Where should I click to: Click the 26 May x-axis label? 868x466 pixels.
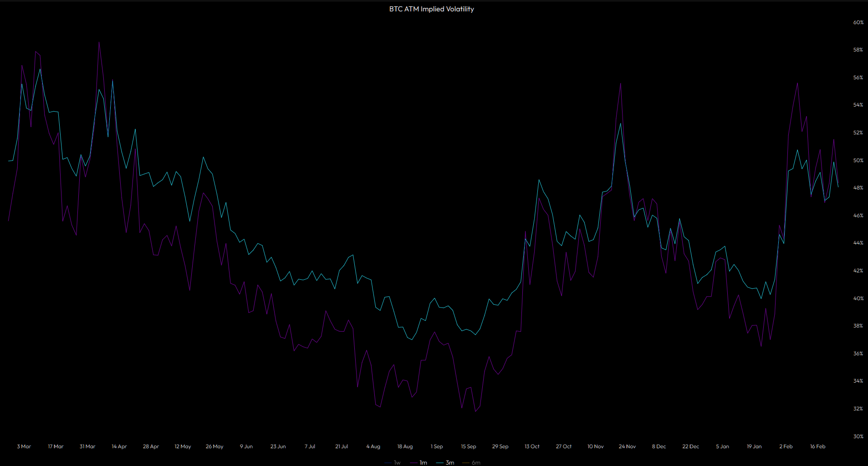tap(214, 446)
